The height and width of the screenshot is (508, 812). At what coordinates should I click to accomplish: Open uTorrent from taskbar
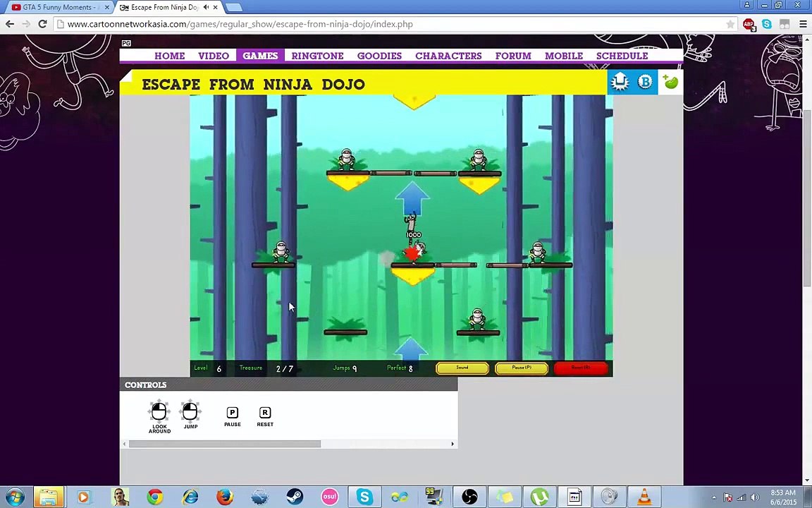pyautogui.click(x=540, y=497)
